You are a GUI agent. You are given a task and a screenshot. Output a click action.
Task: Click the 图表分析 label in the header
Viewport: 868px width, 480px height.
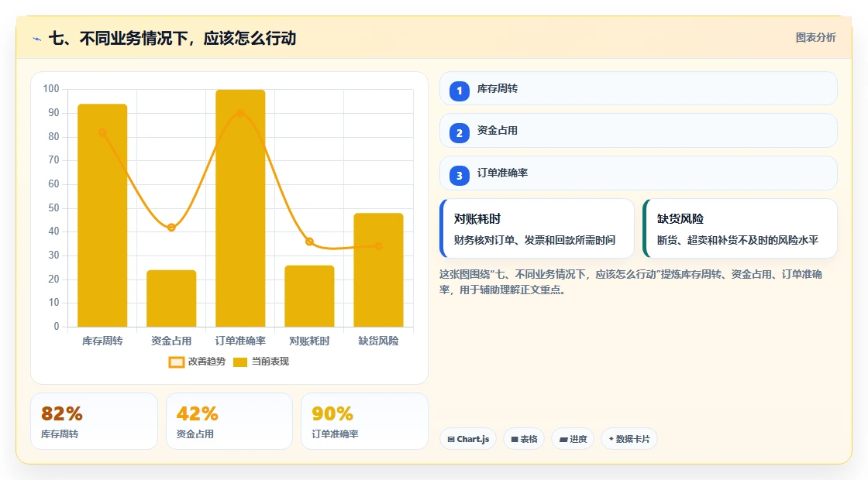pos(815,38)
